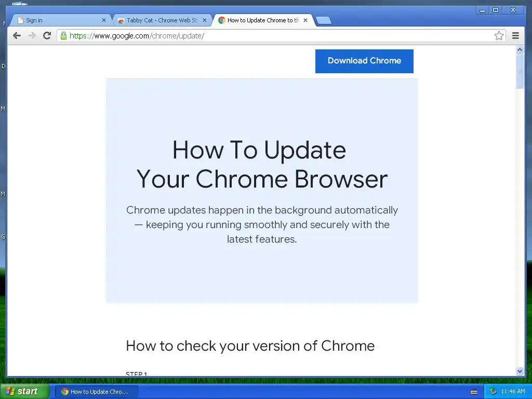
Task: Click the forward navigation arrow
Action: 32,36
